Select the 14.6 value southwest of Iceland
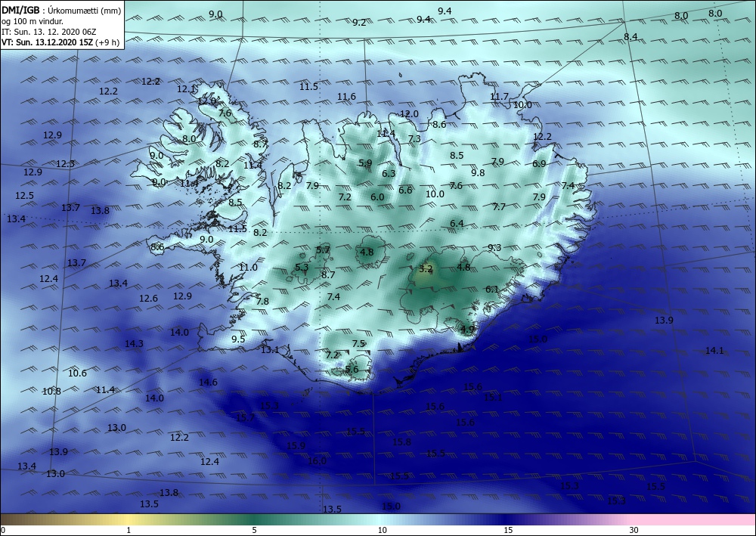This screenshot has width=756, height=536. click(x=208, y=383)
